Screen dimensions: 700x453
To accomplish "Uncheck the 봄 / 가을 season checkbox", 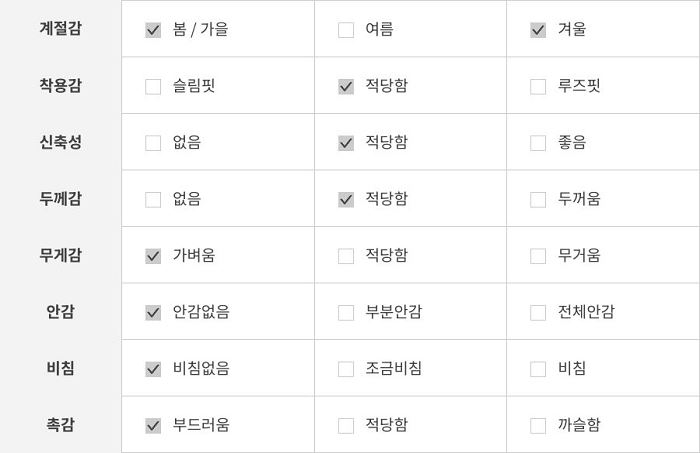I will click(x=153, y=30).
